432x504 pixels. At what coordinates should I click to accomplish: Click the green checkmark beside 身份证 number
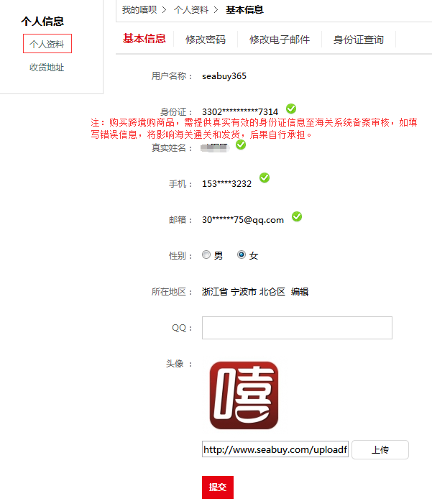[x=291, y=109]
